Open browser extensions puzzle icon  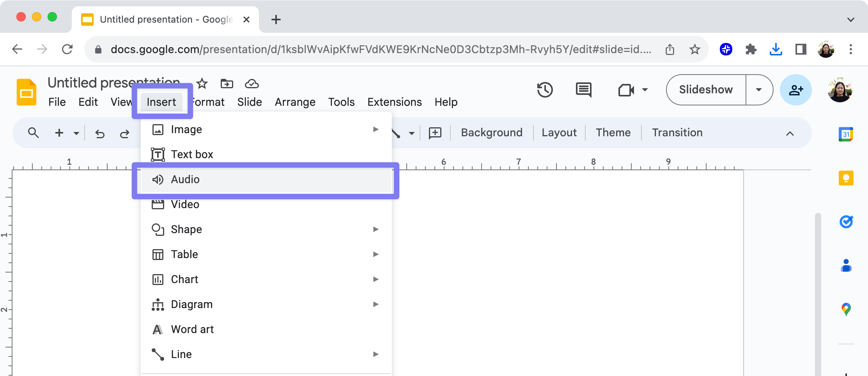pyautogui.click(x=751, y=49)
